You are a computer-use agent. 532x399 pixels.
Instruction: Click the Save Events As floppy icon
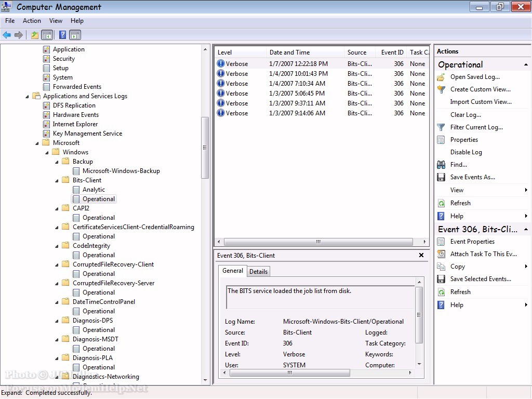441,177
